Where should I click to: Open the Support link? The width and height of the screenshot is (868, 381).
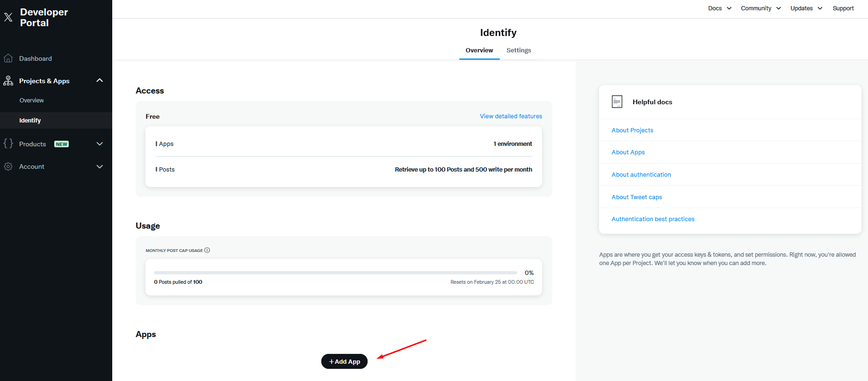pyautogui.click(x=843, y=8)
